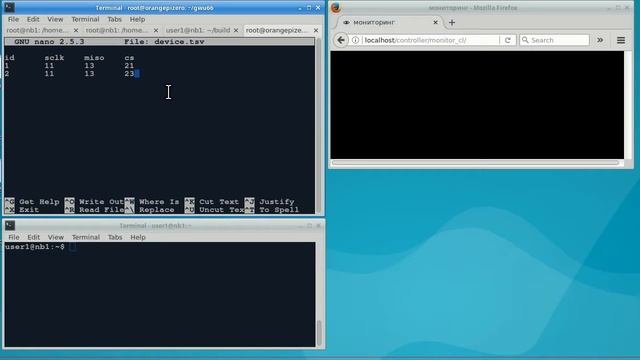Open Terminal menu in top terminal window

pyautogui.click(x=85, y=19)
